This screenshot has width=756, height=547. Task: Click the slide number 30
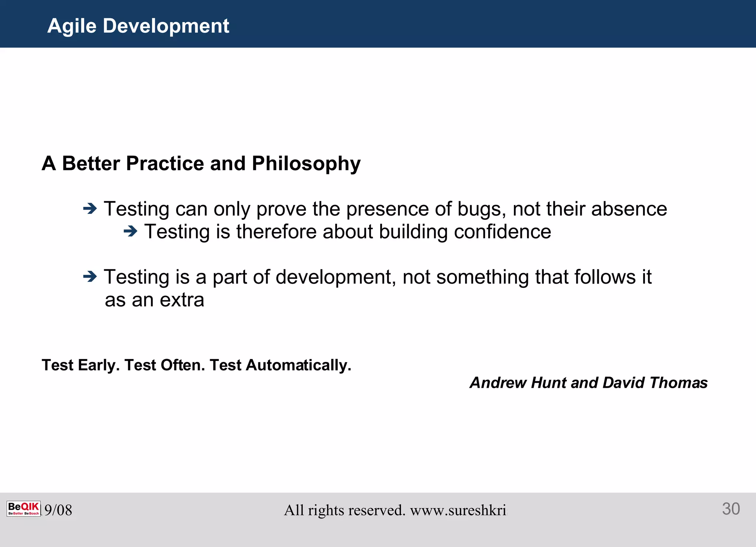click(x=731, y=509)
